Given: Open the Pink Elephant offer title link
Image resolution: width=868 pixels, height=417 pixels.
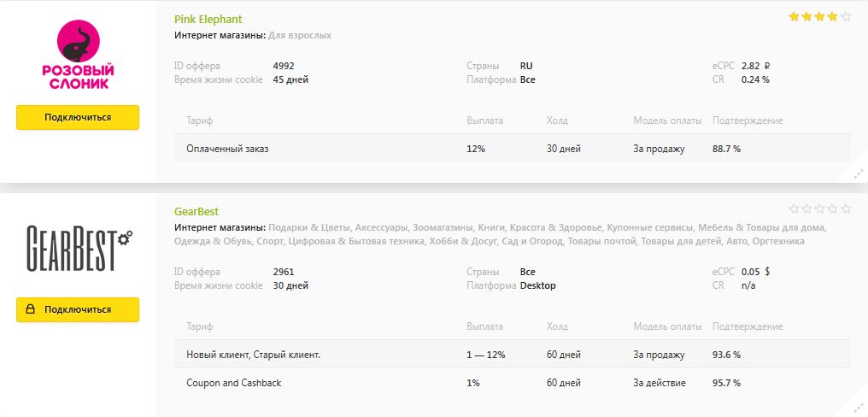Looking at the screenshot, I should [208, 19].
